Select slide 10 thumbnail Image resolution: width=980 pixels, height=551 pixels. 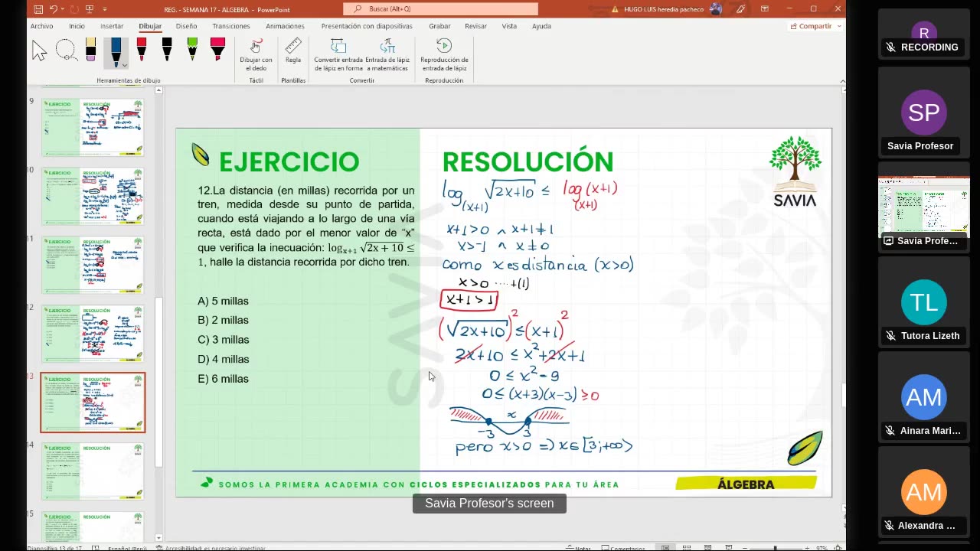[93, 195]
